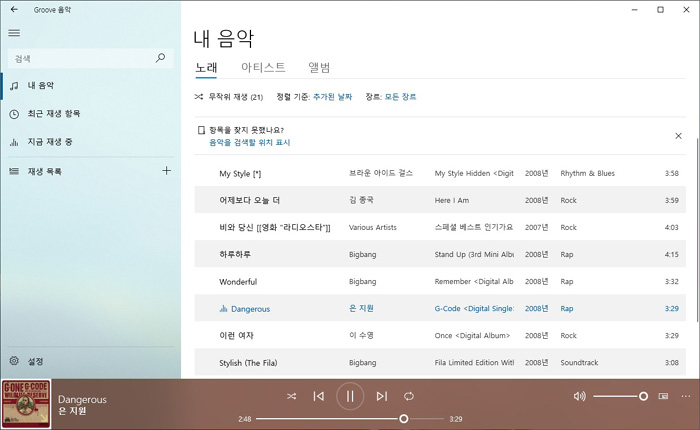Toggle shuffle in the player bar
The height and width of the screenshot is (430, 700).
point(292,396)
